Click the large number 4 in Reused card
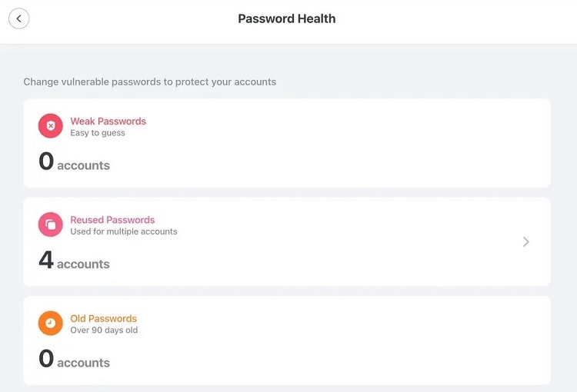577x392 pixels. pos(46,260)
